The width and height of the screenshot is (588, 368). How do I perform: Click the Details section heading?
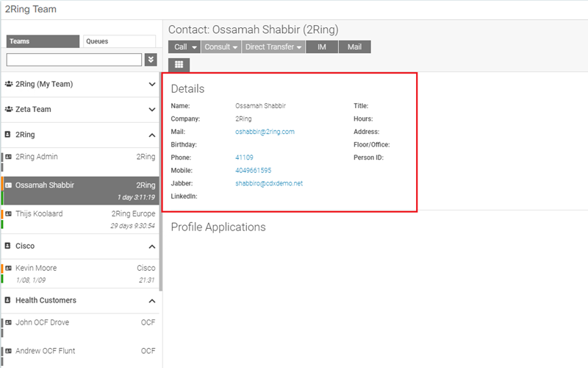tap(187, 88)
